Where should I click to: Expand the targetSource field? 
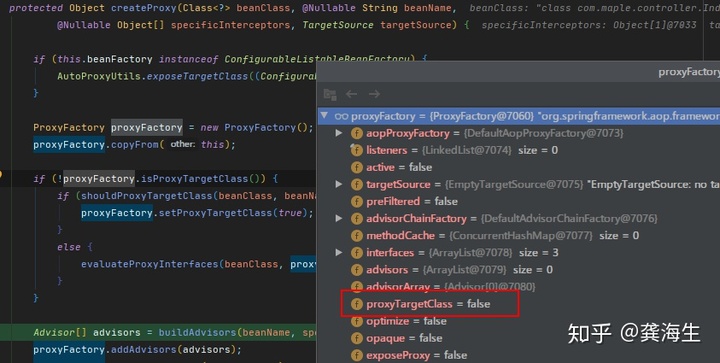pos(339,184)
